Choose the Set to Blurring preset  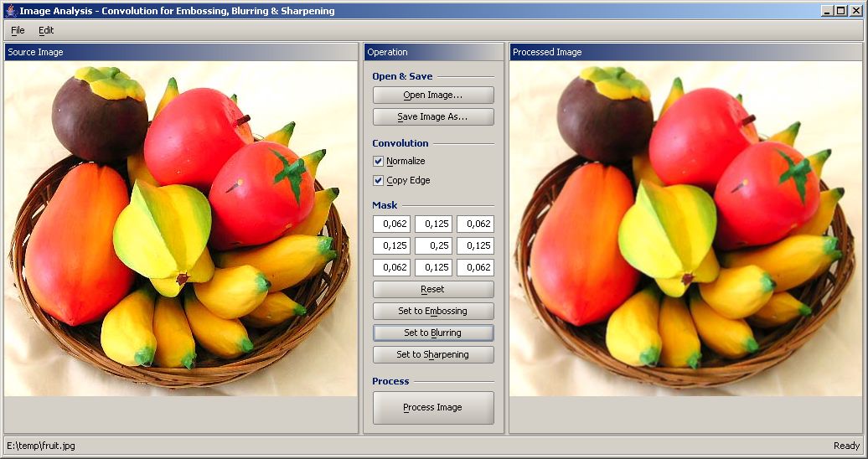pos(432,333)
